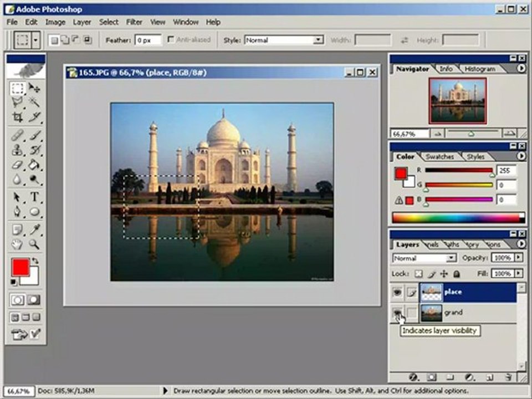Lock transparent pixels in Layers panel
This screenshot has width=532, height=399.
click(419, 274)
